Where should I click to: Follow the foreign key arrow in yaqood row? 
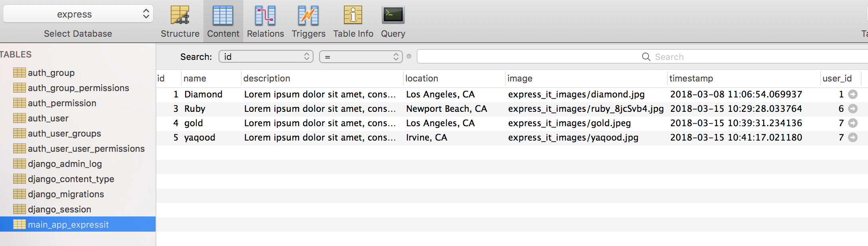click(x=852, y=137)
